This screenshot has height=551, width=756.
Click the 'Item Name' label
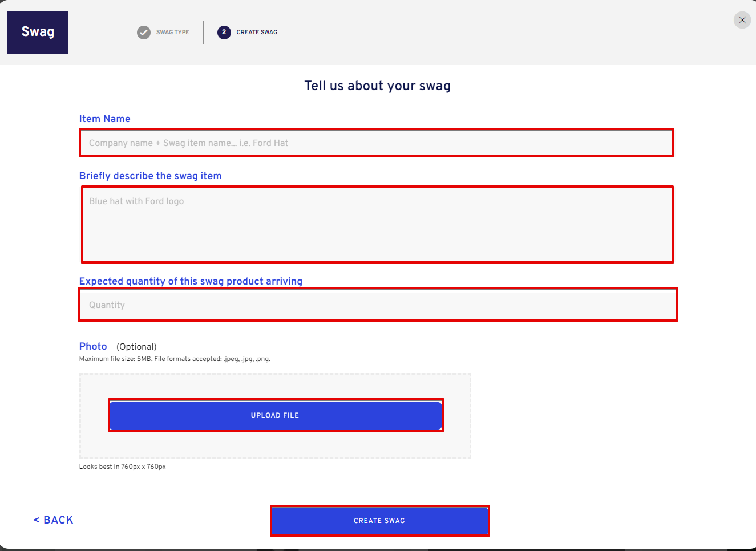(105, 119)
